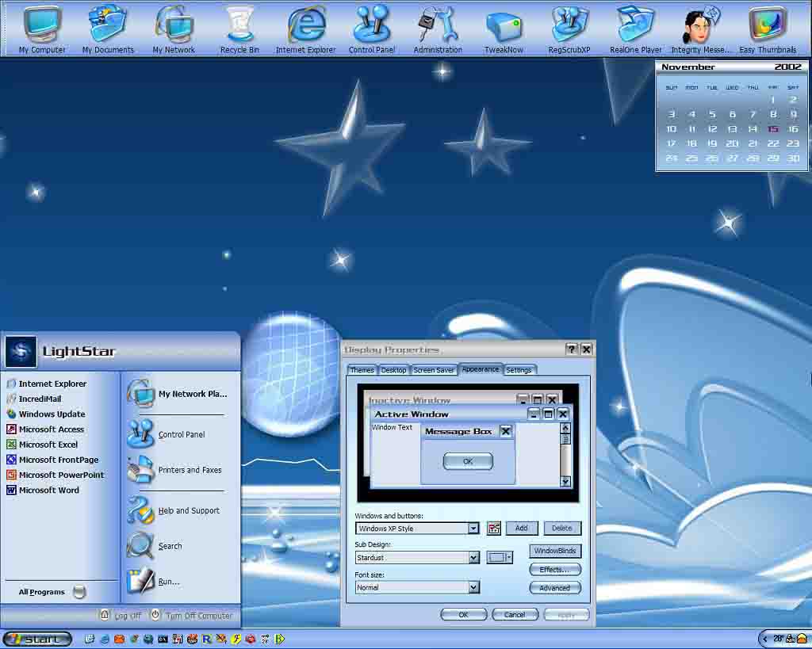The image size is (812, 649).
Task: Launch Internet Explorer from the Start menu list
Action: point(47,384)
